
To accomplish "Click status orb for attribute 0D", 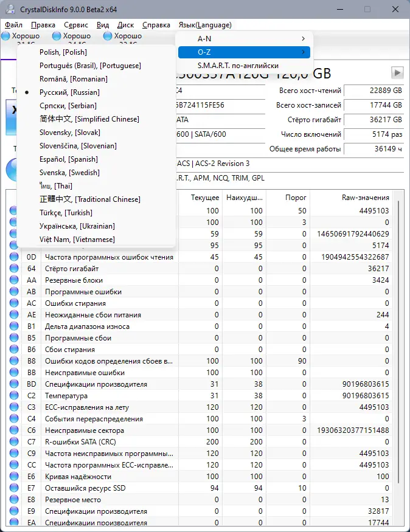I will pyautogui.click(x=14, y=257).
